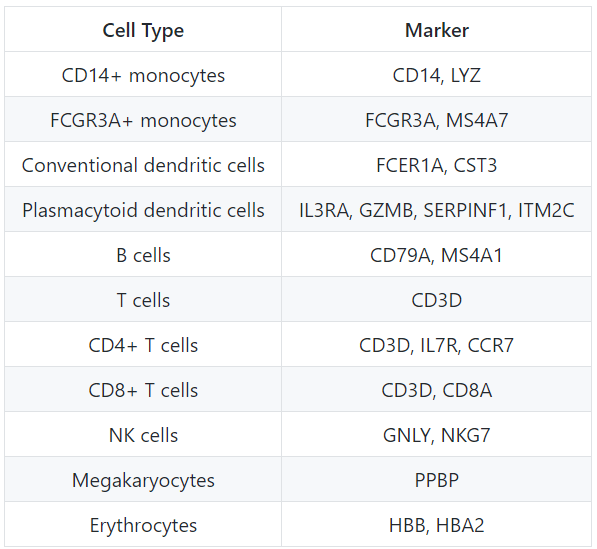597x549 pixels.
Task: Select the Conventional dendritic cells entry
Action: (x=143, y=165)
